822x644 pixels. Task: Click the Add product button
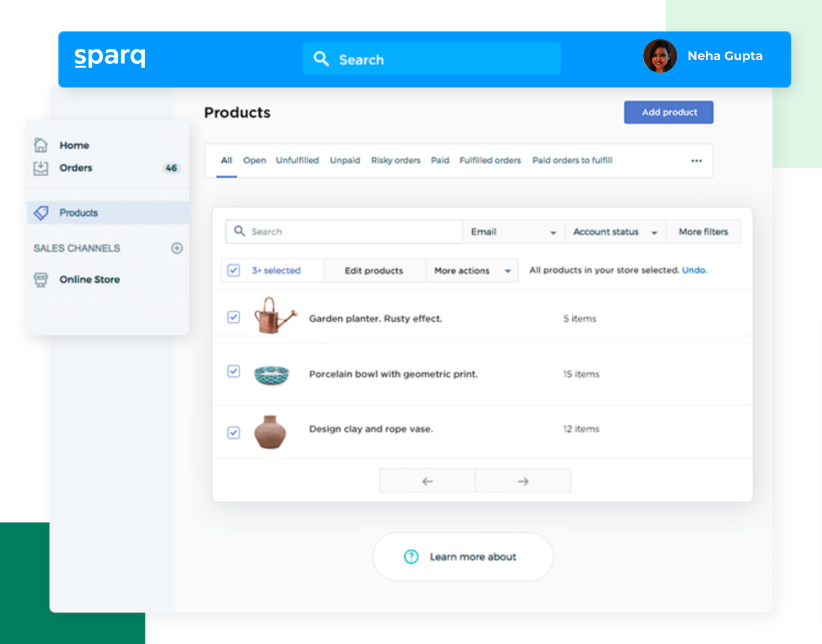click(668, 112)
